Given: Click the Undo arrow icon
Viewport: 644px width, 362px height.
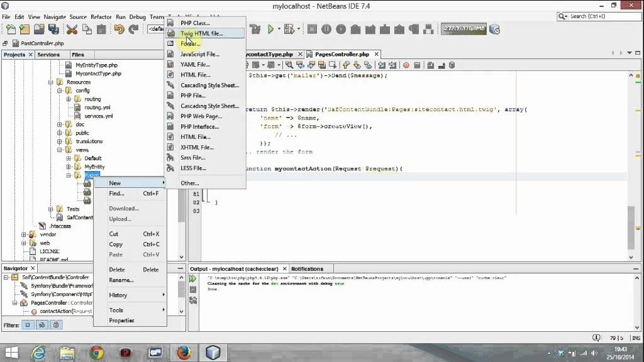Looking at the screenshot, I should [x=119, y=29].
